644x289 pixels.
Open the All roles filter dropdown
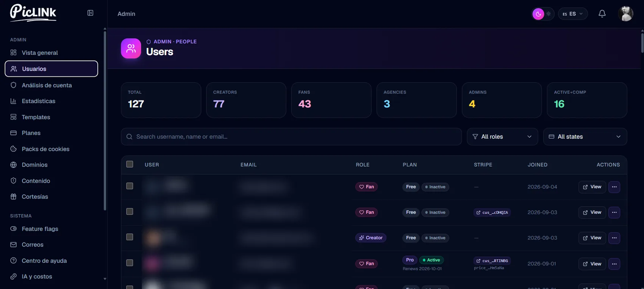(x=502, y=137)
